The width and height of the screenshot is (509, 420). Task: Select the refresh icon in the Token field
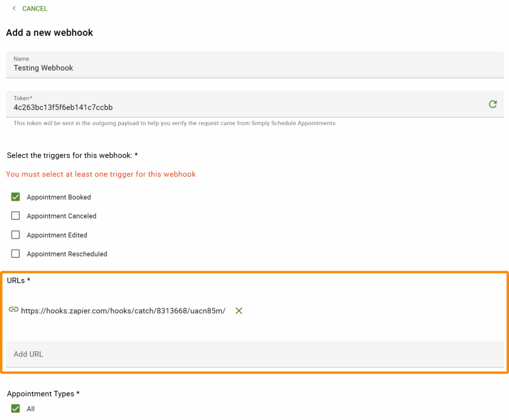coord(493,104)
